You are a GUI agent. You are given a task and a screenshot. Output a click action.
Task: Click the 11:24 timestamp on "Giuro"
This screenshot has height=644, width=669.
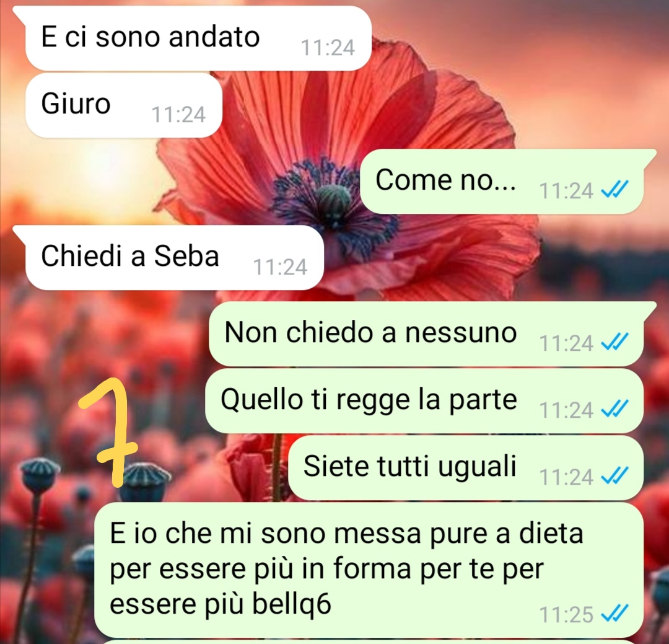coord(179,115)
